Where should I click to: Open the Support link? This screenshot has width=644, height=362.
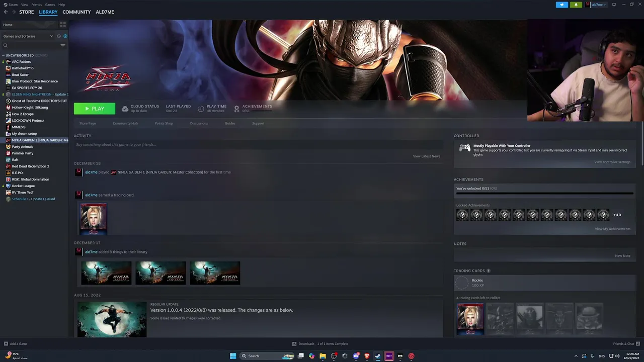pos(258,123)
